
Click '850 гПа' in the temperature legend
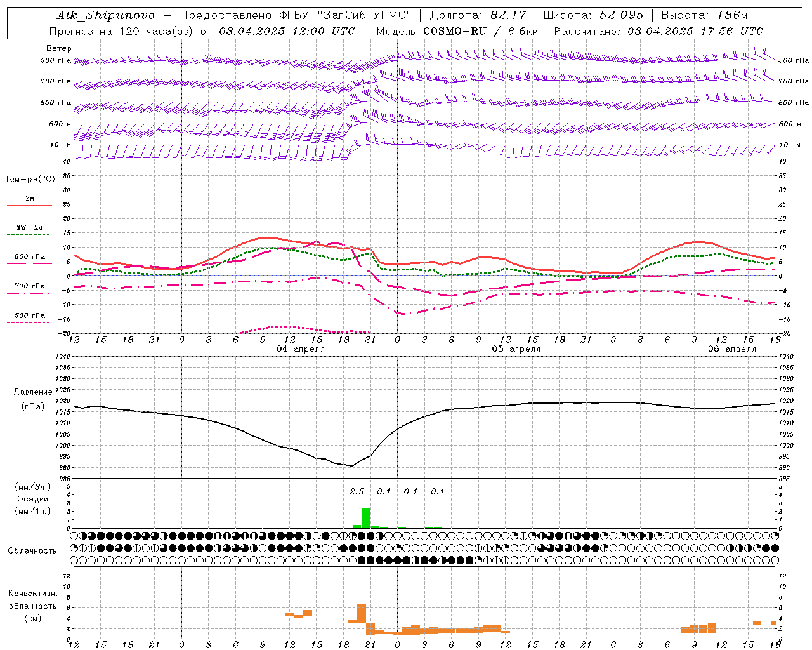(30, 257)
